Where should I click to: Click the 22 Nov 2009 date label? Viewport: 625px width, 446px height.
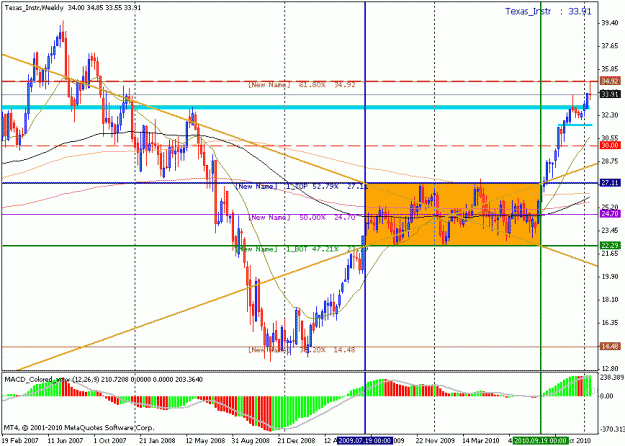pyautogui.click(x=434, y=441)
